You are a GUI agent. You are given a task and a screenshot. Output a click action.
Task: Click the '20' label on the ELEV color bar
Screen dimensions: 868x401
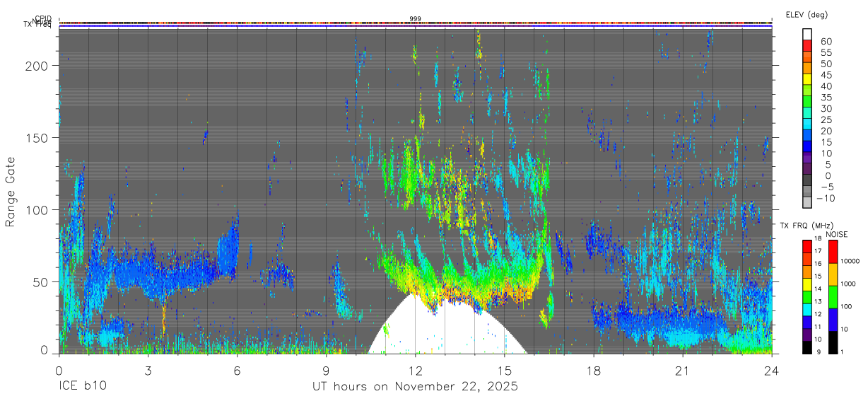(x=826, y=132)
